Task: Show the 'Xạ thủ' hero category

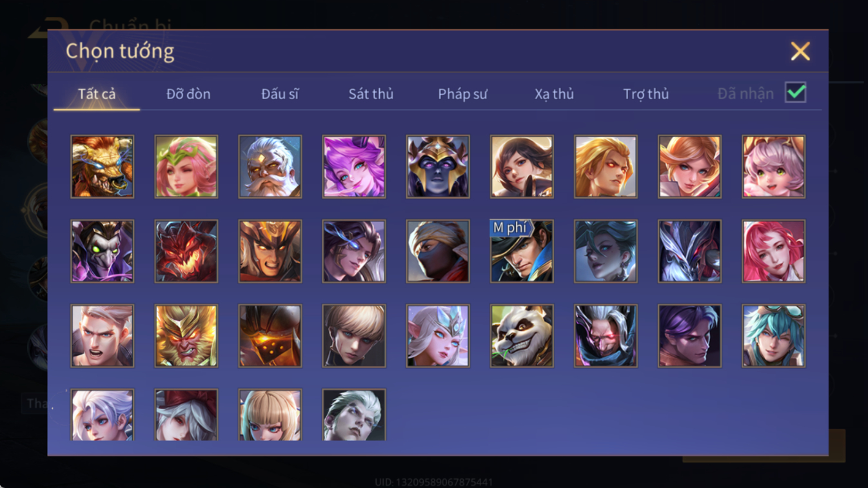Action: tap(554, 94)
